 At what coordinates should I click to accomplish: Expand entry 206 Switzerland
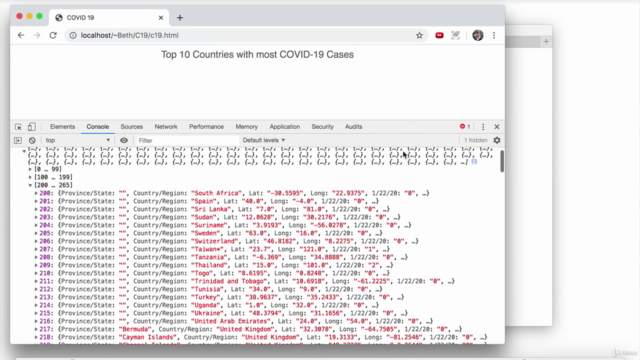pos(36,241)
